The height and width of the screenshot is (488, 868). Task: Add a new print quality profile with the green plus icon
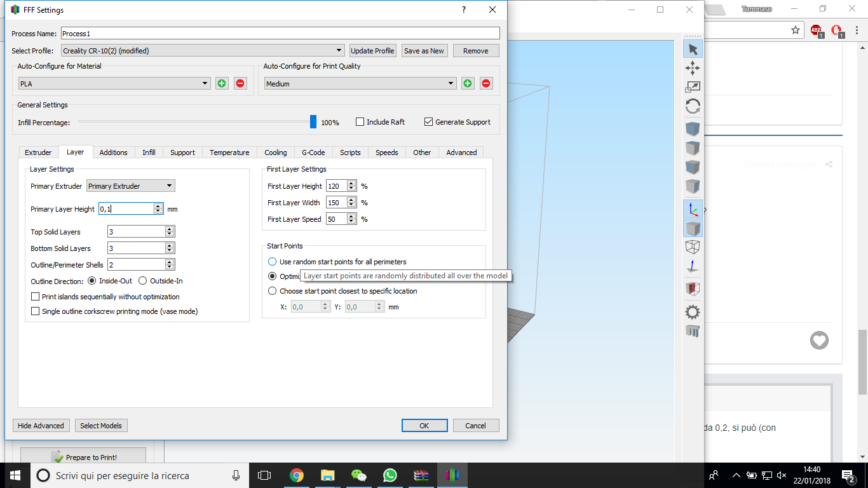(x=468, y=83)
